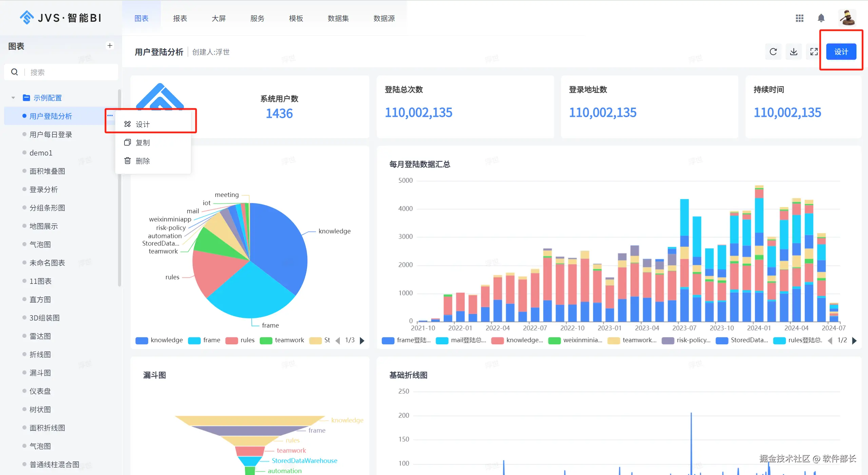868x475 pixels.
Task: Click the refresh icon in the chart header
Action: (x=773, y=52)
